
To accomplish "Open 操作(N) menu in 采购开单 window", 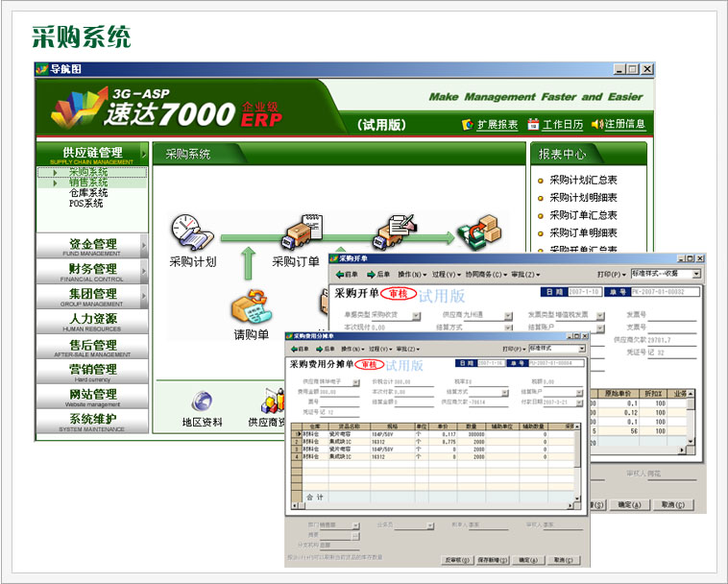I will [x=412, y=275].
